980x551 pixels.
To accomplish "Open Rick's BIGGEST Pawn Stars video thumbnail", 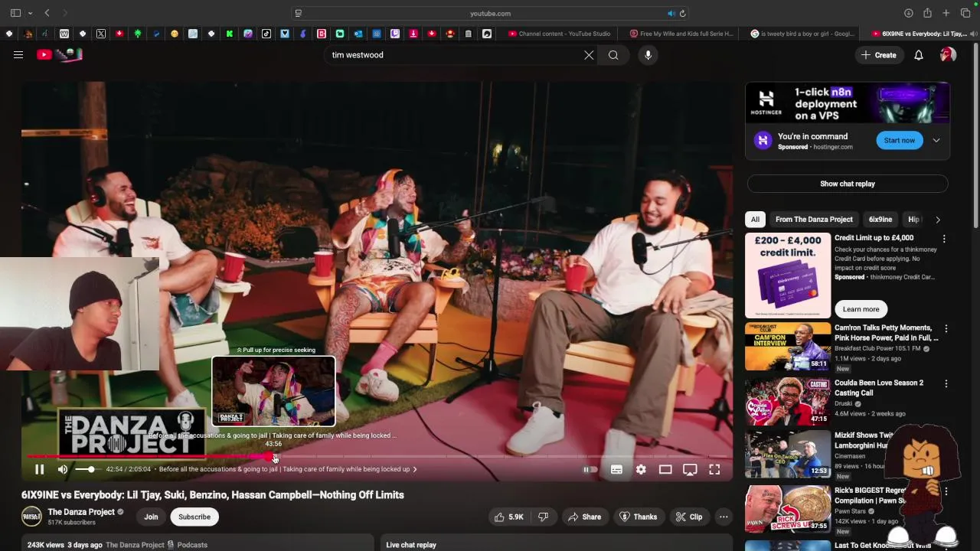I will click(x=788, y=508).
